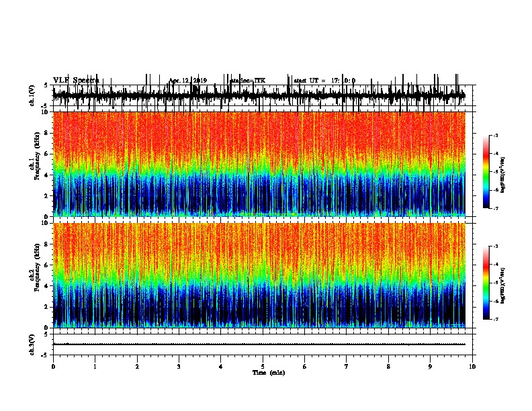Click time axis tick label "2"
Screen dimensions: 532x411
(x=137, y=367)
